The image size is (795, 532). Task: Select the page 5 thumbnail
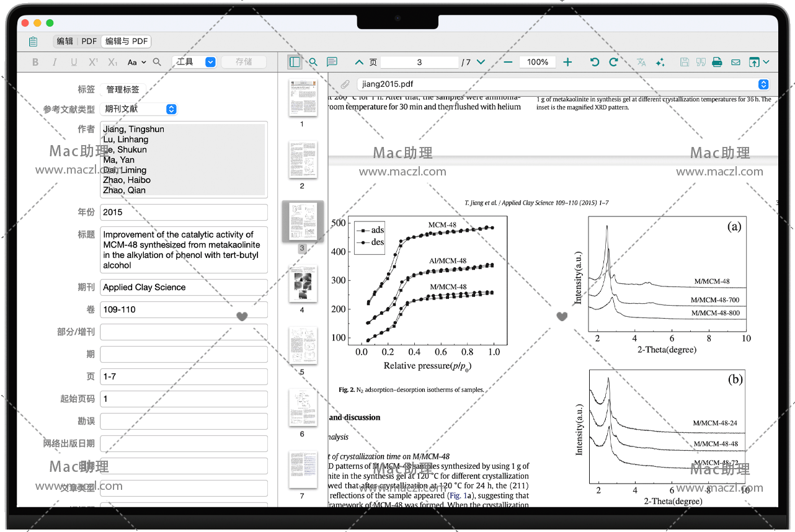coord(302,346)
